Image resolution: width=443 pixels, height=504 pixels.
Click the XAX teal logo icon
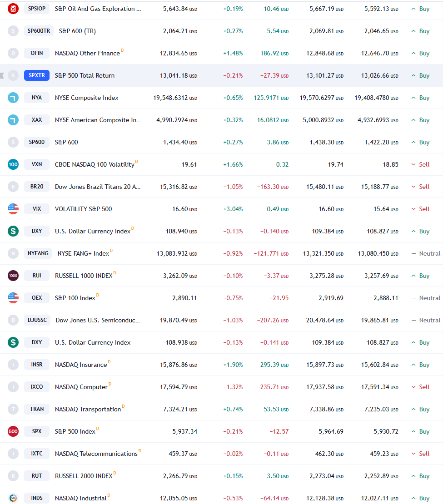pos(13,120)
